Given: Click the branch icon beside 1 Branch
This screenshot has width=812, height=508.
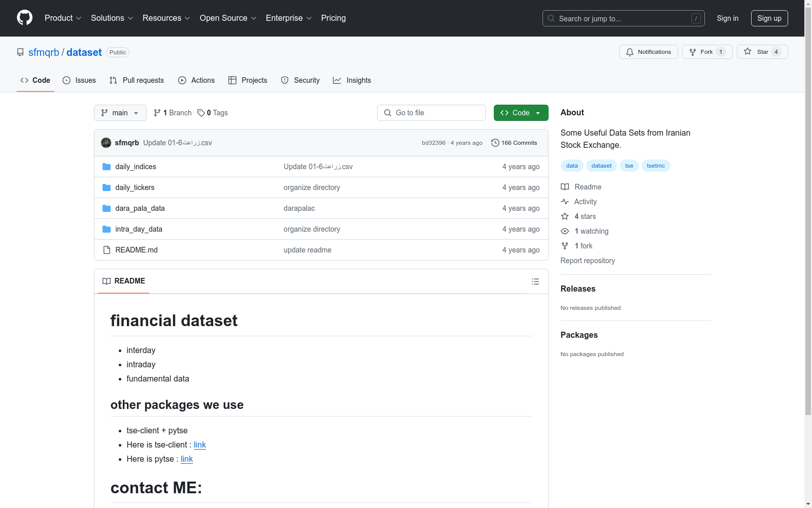Looking at the screenshot, I should tap(157, 113).
